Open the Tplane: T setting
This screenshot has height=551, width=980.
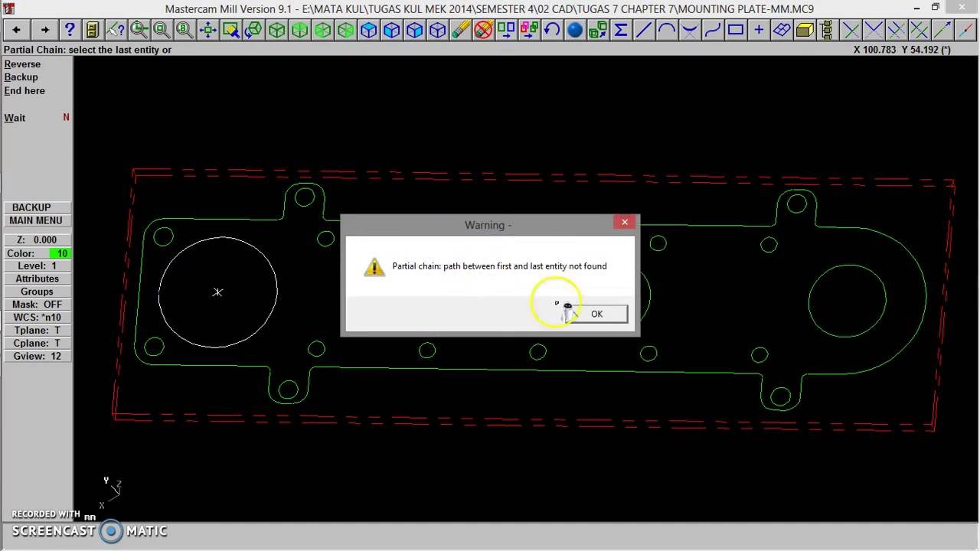[37, 331]
